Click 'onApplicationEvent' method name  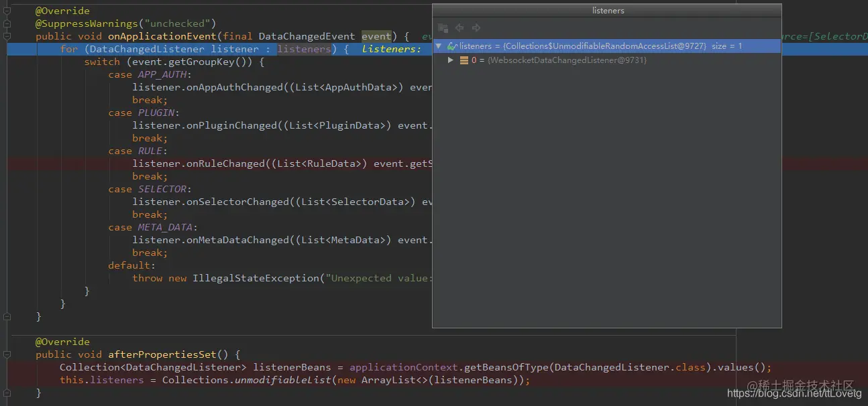click(x=162, y=36)
